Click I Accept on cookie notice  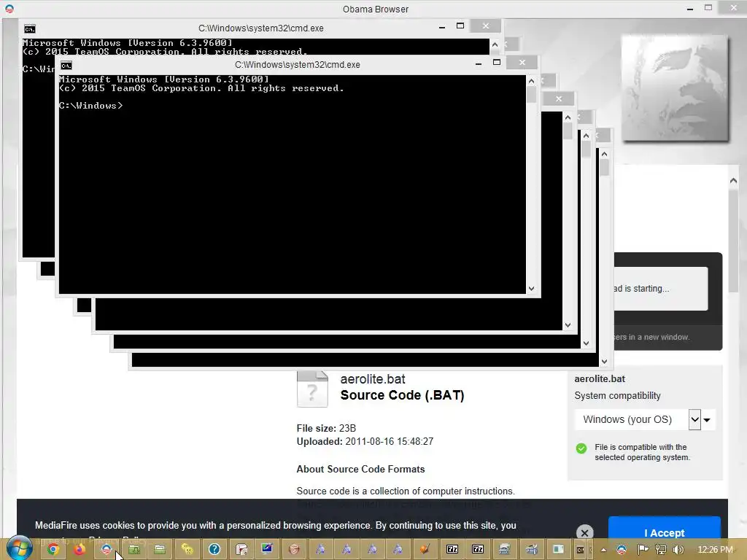pos(664,532)
